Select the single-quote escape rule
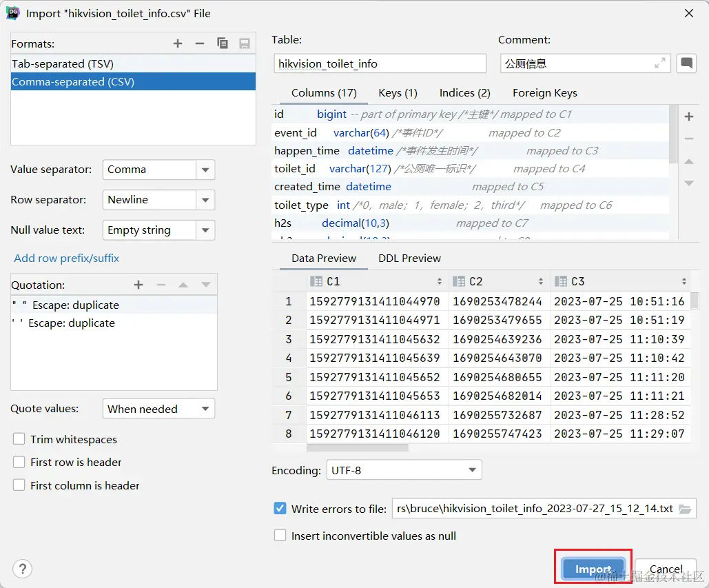Image resolution: width=709 pixels, height=588 pixels. coord(114,323)
